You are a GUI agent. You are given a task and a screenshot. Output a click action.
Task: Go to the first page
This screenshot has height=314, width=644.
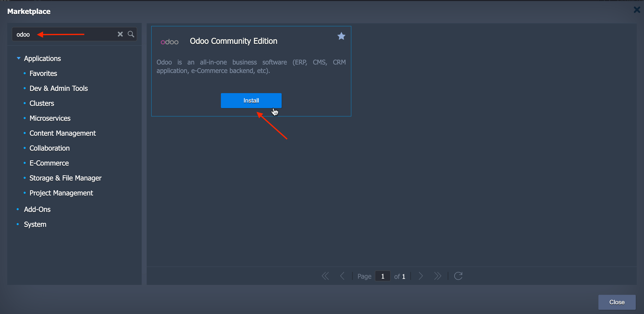click(325, 276)
